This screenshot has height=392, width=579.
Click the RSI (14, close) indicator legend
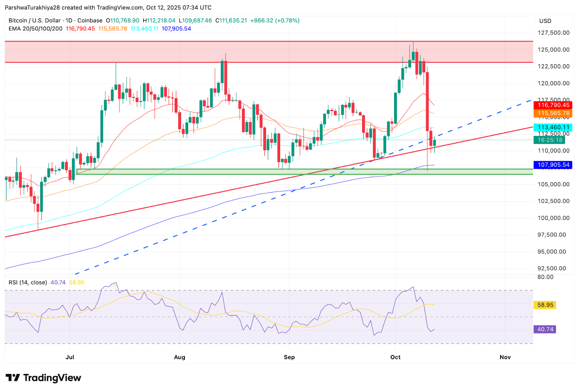28,282
